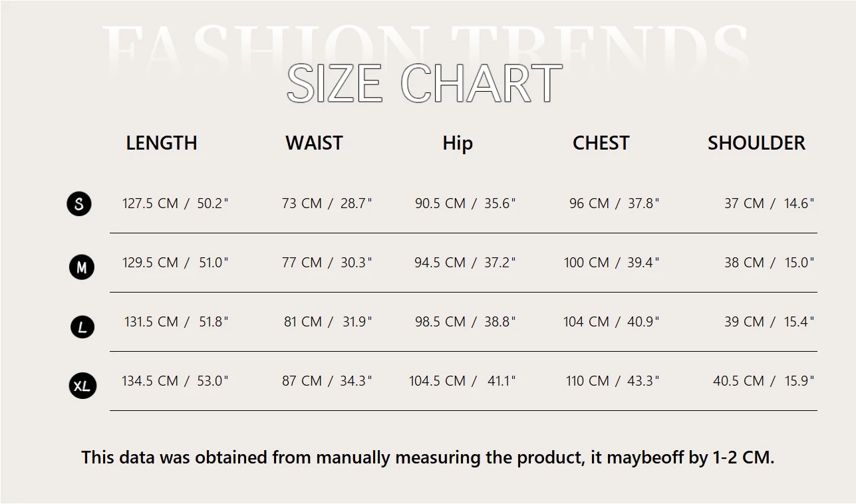The image size is (856, 504).
Task: Click the Hip column header
Action: (458, 143)
